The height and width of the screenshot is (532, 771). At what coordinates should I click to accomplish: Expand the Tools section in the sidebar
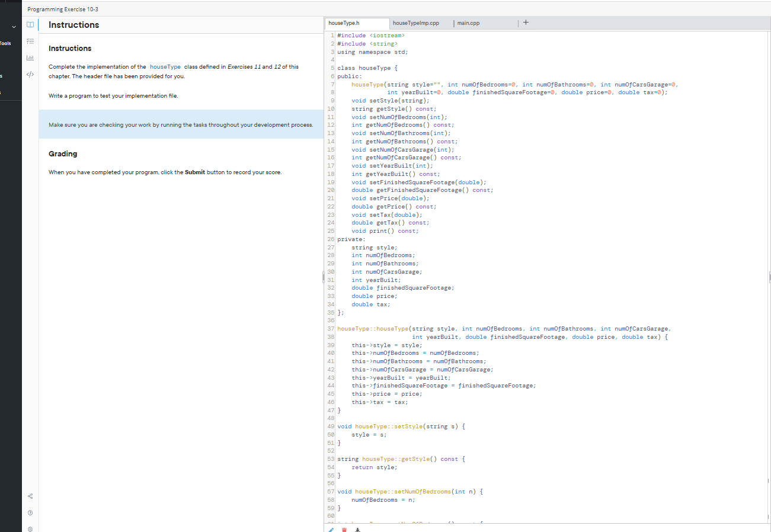coord(6,43)
